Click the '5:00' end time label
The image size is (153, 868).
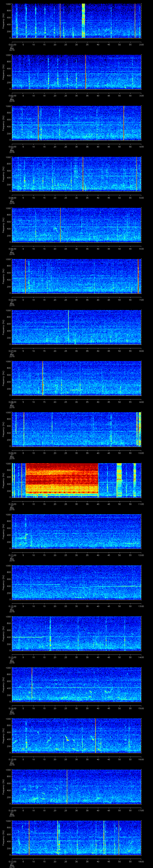[x=141, y=198]
